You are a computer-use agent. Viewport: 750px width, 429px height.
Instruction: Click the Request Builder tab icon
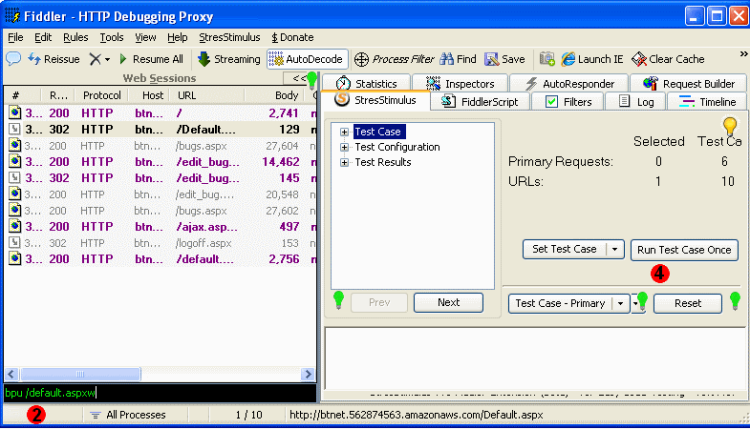tap(650, 83)
